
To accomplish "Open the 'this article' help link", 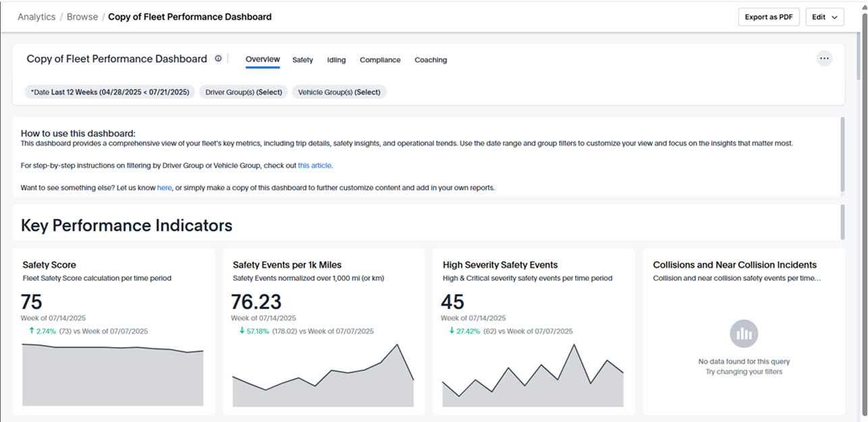I will point(315,165).
